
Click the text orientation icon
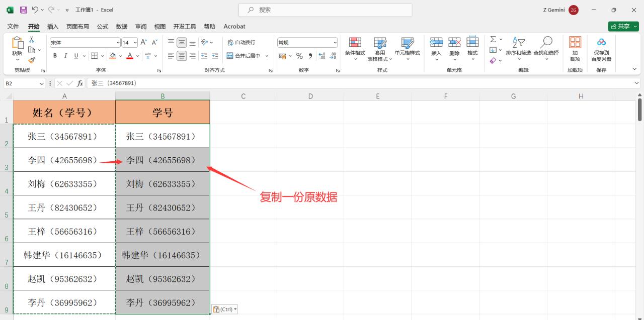pos(204,43)
